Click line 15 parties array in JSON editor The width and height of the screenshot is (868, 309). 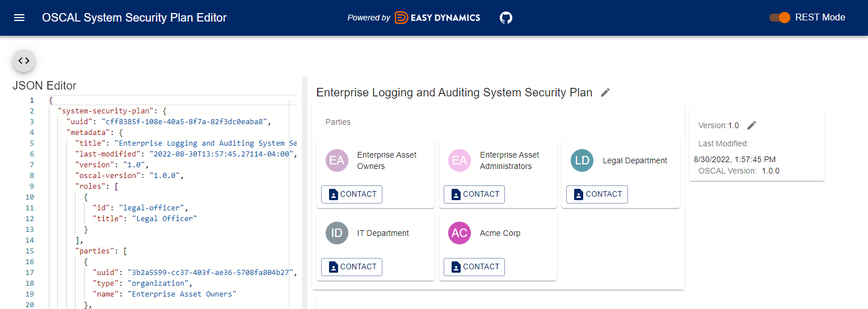102,251
